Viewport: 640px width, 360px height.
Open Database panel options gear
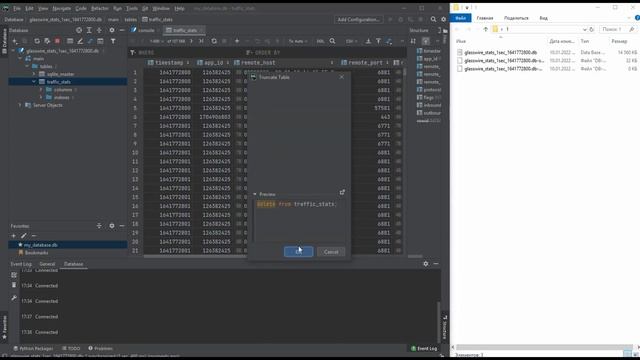click(111, 30)
